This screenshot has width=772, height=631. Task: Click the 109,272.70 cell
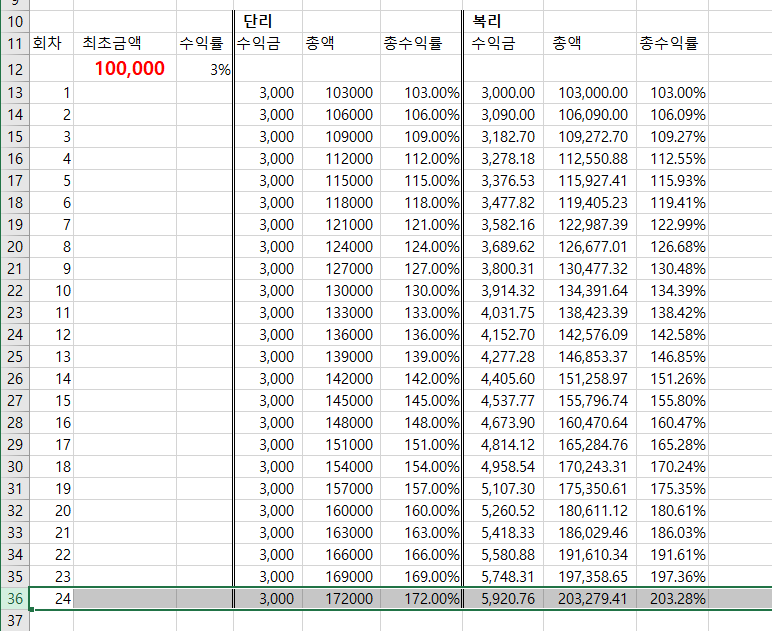[x=590, y=137]
